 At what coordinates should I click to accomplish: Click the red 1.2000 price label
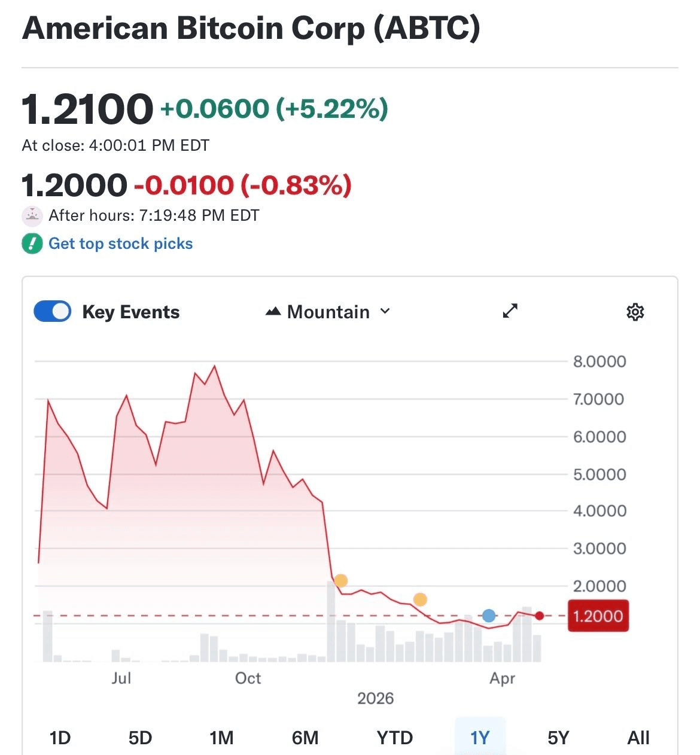coord(598,616)
